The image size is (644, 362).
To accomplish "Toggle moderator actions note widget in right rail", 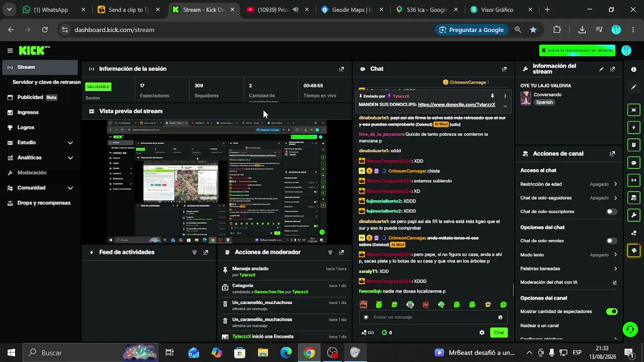I will [x=633, y=145].
